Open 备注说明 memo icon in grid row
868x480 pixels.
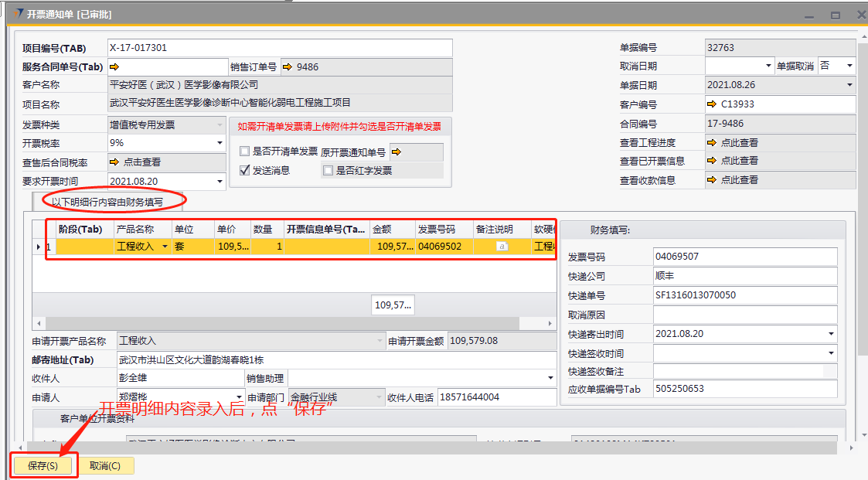[x=502, y=247]
